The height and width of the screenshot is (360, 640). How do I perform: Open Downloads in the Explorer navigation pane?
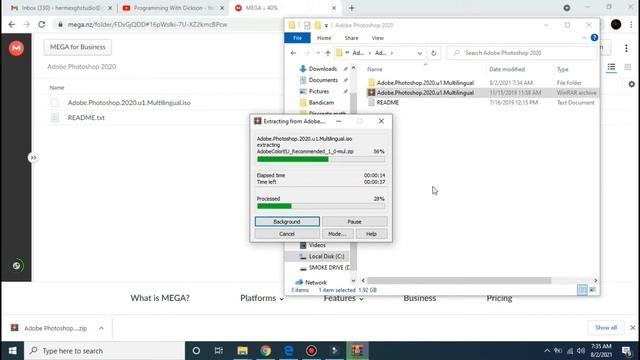point(322,69)
